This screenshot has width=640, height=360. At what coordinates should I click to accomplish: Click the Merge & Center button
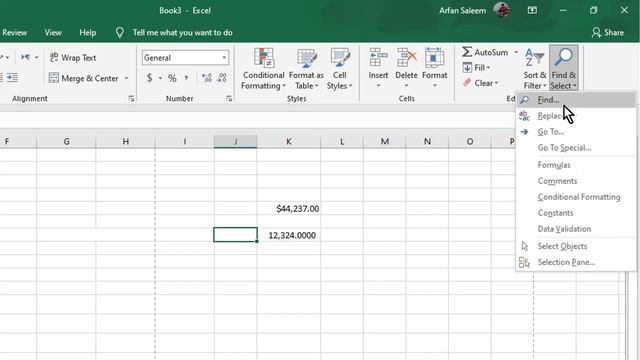(x=84, y=78)
